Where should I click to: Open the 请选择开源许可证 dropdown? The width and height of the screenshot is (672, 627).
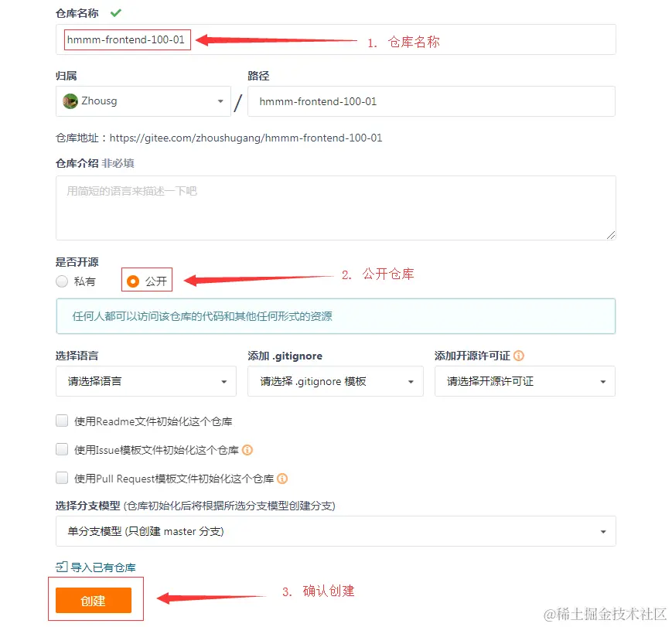tap(525, 381)
